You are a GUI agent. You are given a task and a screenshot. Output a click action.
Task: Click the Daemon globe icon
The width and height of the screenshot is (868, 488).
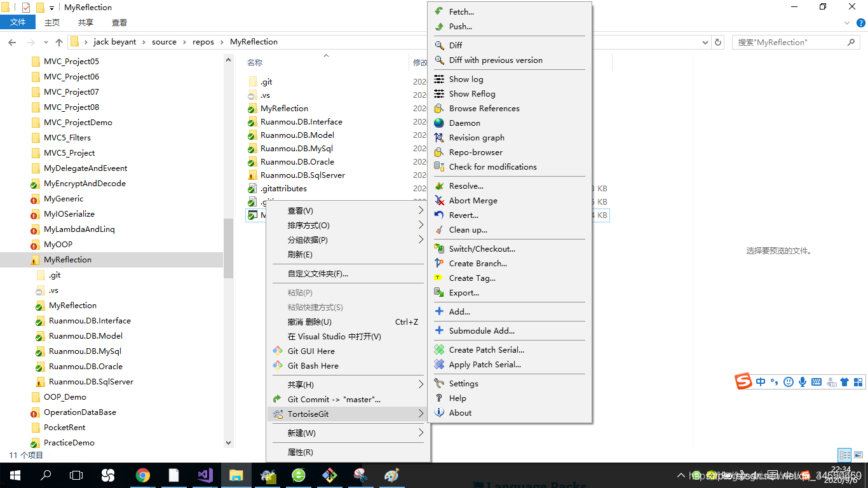(439, 123)
